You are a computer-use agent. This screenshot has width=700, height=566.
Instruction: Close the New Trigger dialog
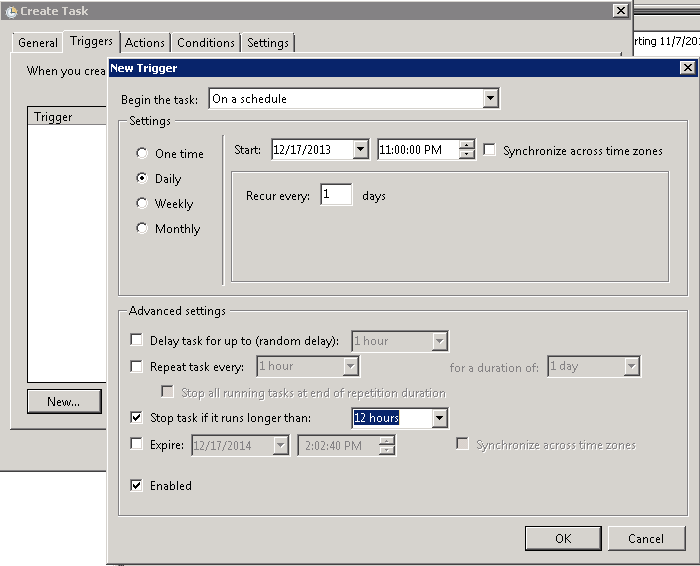point(687,68)
